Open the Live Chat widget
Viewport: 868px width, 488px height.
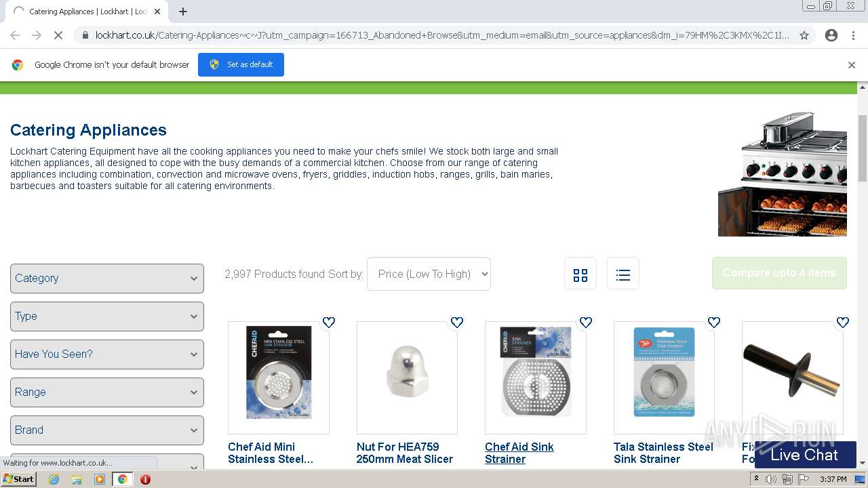pyautogui.click(x=805, y=455)
